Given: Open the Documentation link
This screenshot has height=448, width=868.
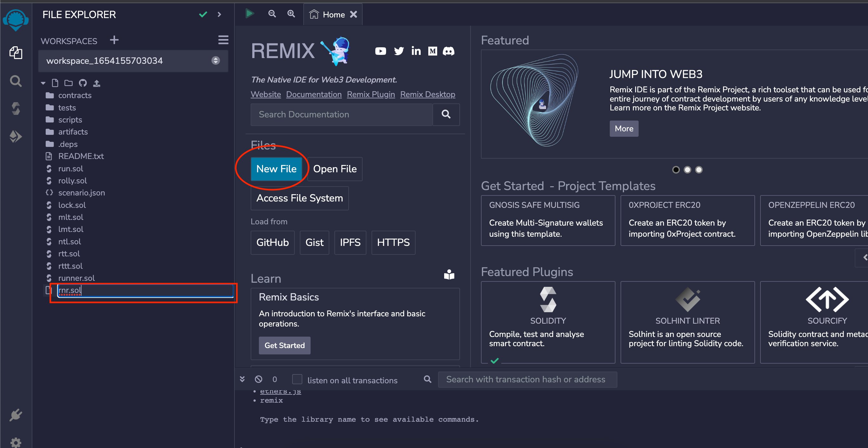Looking at the screenshot, I should pos(314,94).
